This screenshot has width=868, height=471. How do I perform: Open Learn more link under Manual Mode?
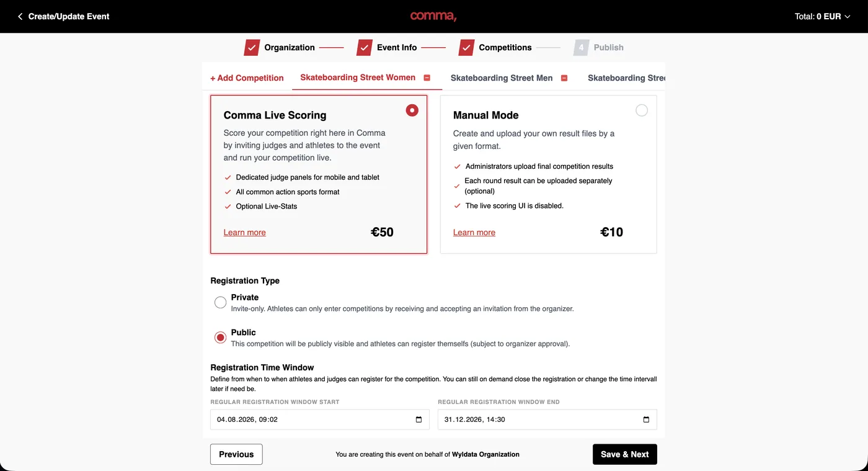[x=474, y=233]
